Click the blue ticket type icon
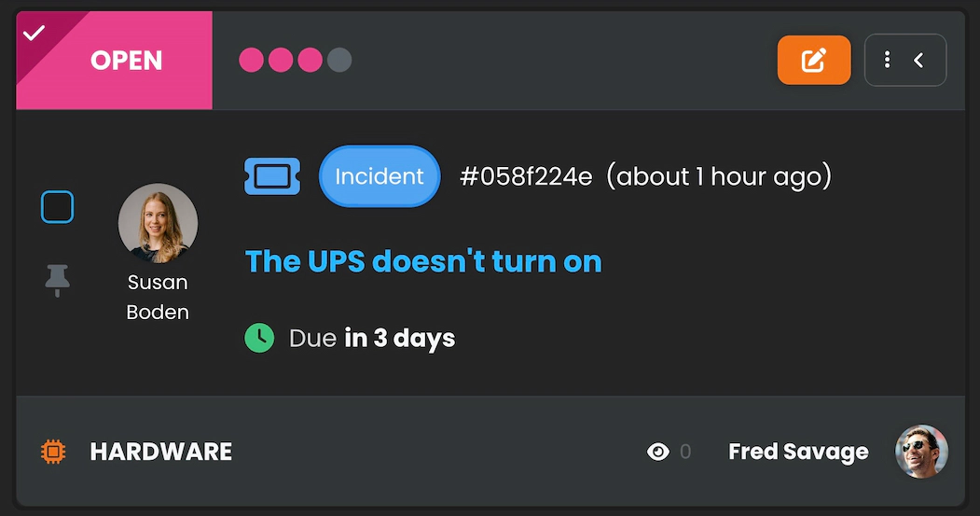 pos(272,176)
